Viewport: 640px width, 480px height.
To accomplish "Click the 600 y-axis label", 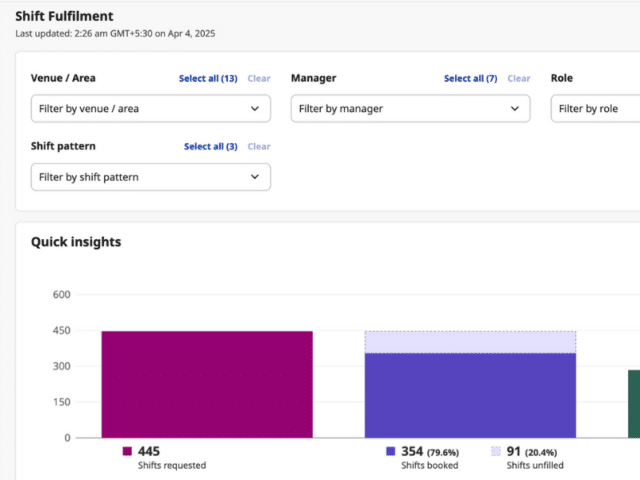I will (62, 294).
